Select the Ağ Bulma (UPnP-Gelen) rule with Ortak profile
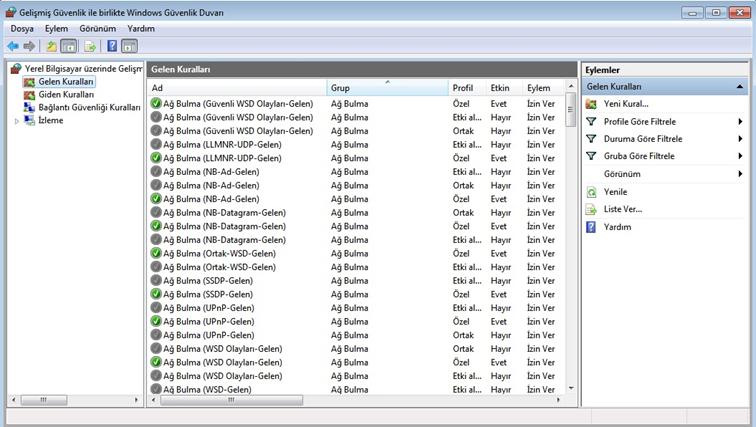Screen dimensions: 756x427 coord(356,335)
